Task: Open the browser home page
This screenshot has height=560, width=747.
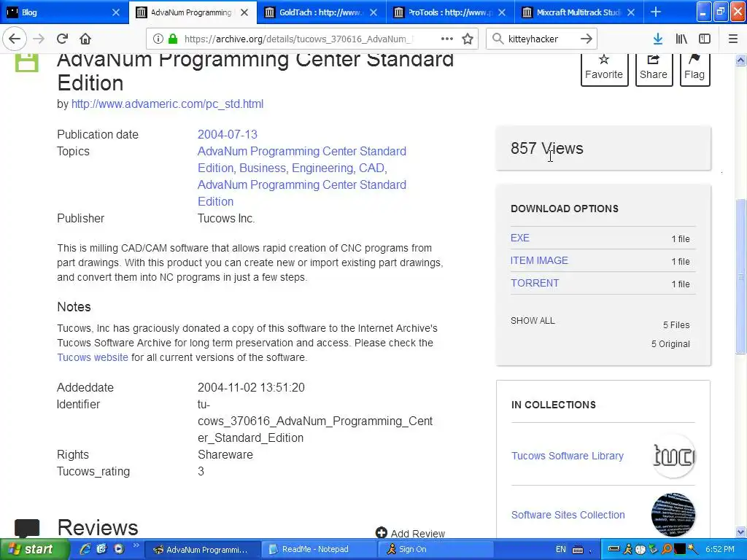Action: 85,39
